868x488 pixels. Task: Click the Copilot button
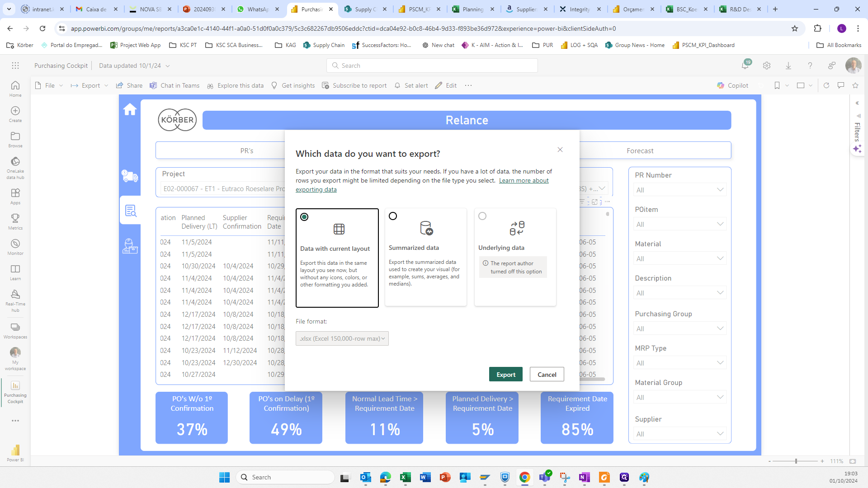pos(732,85)
